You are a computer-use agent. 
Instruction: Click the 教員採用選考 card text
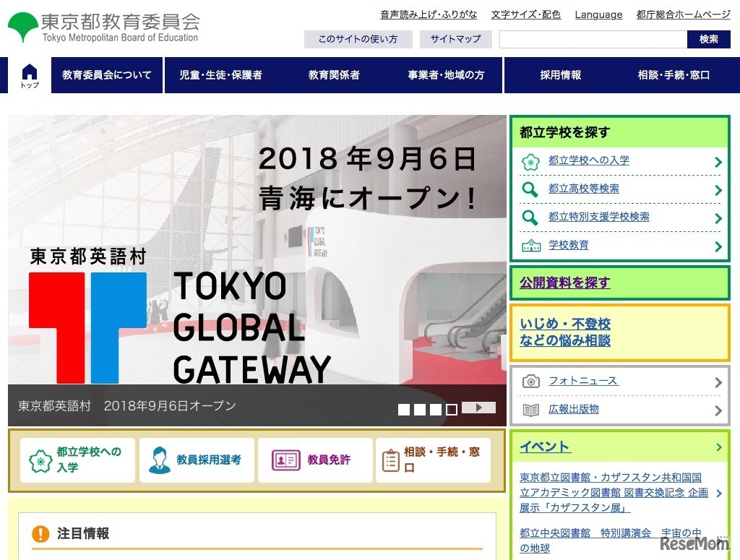[x=209, y=460]
